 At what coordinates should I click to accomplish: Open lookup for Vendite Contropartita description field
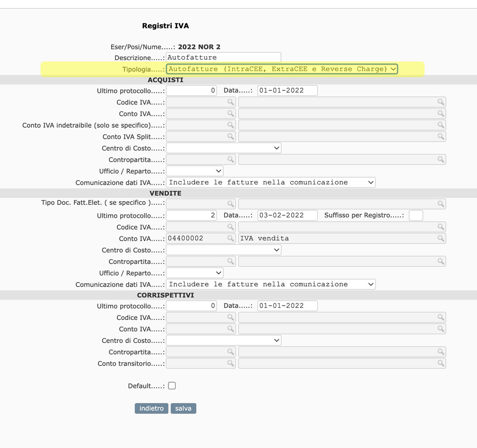pos(441,261)
